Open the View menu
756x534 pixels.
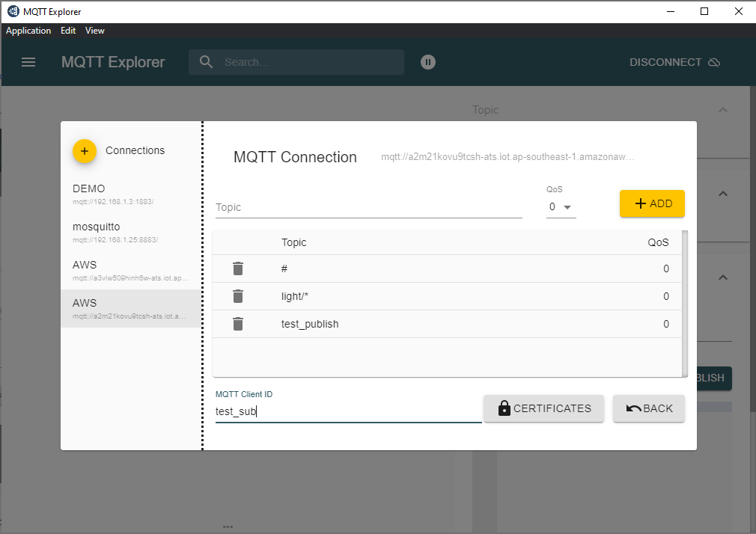[x=94, y=31]
